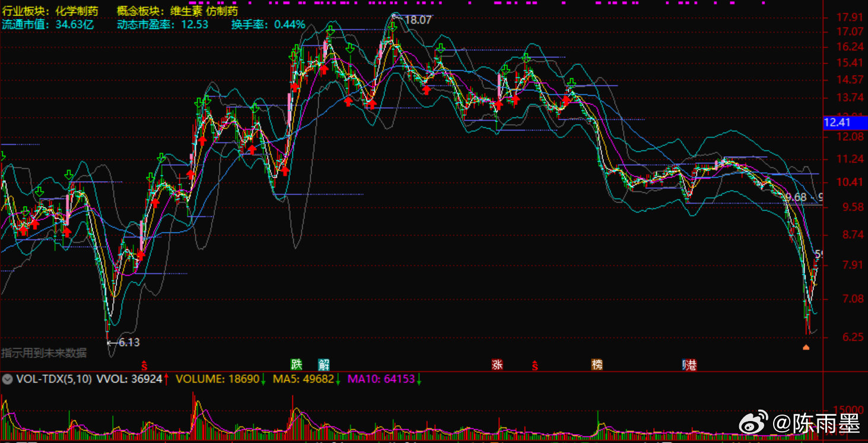The image size is (868, 443).
Task: Click the red S marker right of 涨
Action: (x=535, y=365)
